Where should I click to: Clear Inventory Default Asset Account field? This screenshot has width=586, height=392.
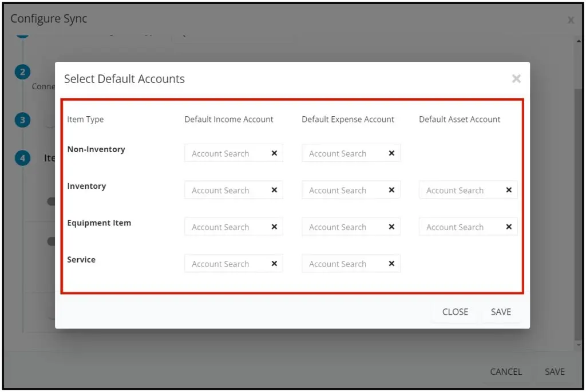coord(509,190)
